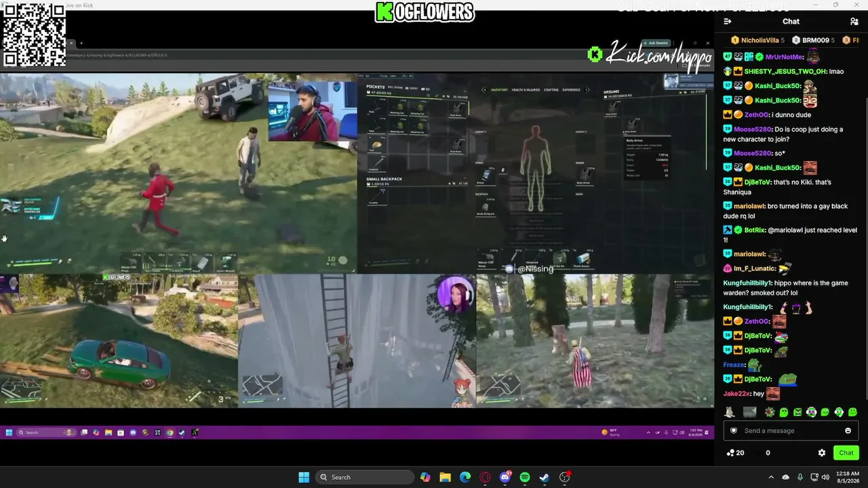
Task: Open the Windows taskbar Search box
Action: pyautogui.click(x=365, y=477)
